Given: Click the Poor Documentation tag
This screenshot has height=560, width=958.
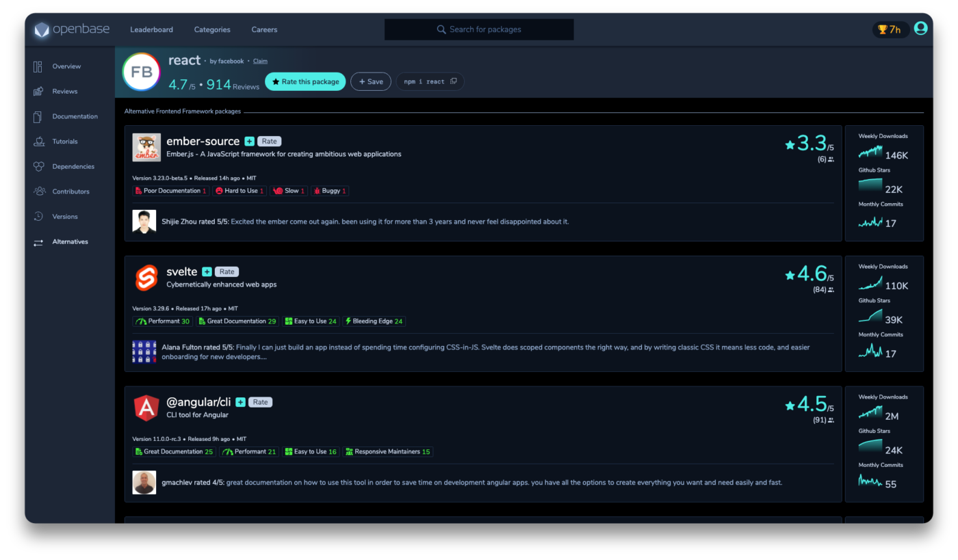Looking at the screenshot, I should tap(171, 191).
